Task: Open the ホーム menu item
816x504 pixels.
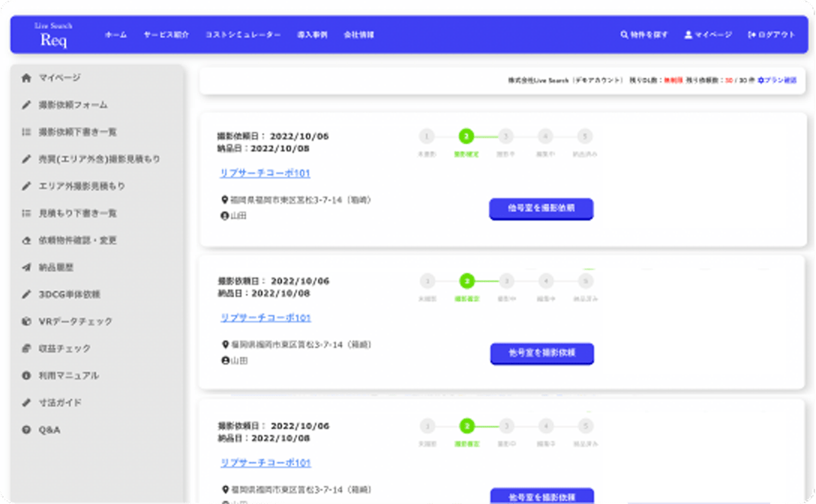Action: pyautogui.click(x=115, y=35)
